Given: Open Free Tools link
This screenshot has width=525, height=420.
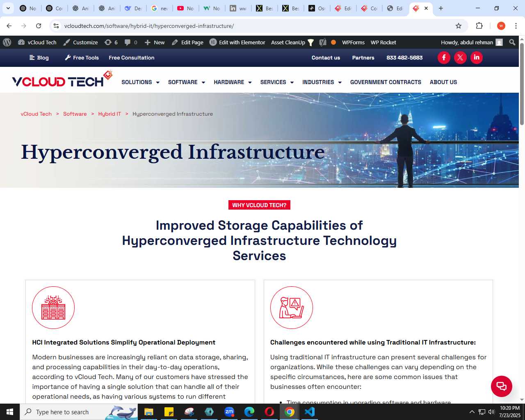Looking at the screenshot, I should [x=82, y=58].
